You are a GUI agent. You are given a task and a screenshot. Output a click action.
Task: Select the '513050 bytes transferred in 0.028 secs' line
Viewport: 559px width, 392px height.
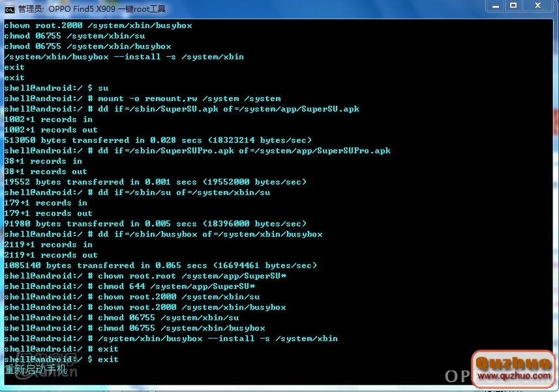click(x=158, y=140)
